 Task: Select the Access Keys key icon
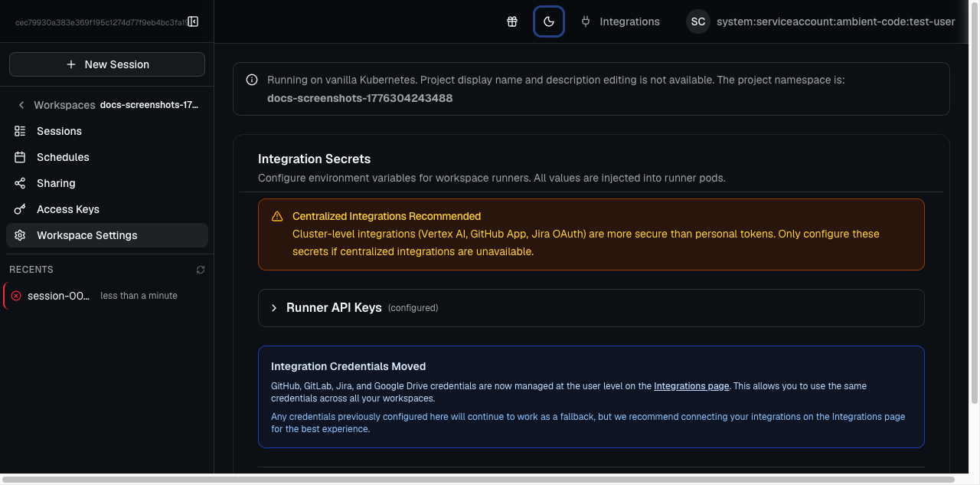[x=20, y=208]
